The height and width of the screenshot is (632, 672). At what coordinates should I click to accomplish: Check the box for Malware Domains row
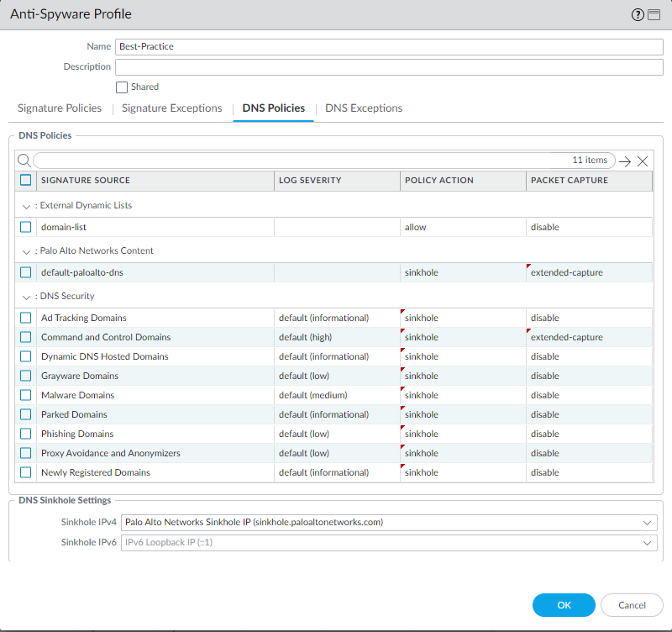(x=26, y=395)
